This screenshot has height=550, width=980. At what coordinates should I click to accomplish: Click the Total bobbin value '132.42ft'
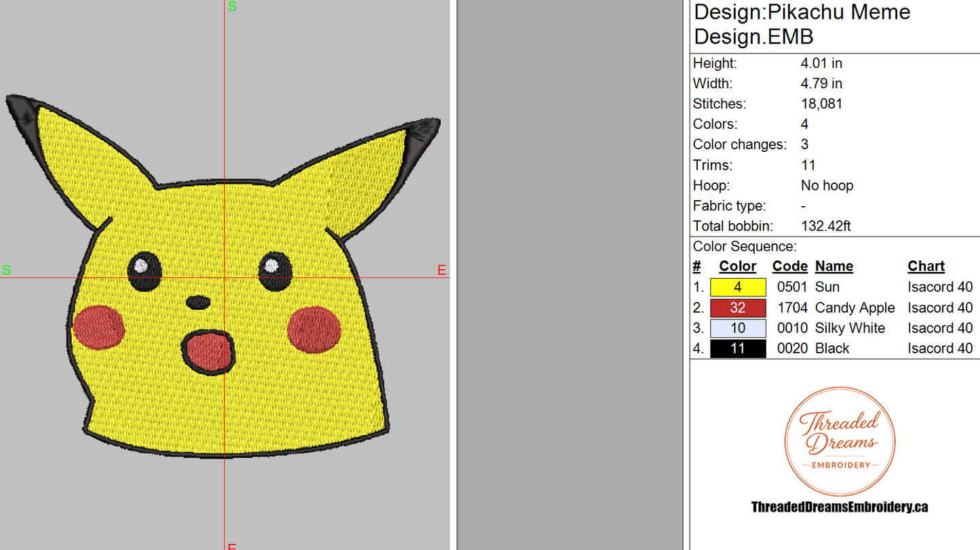[x=825, y=226]
